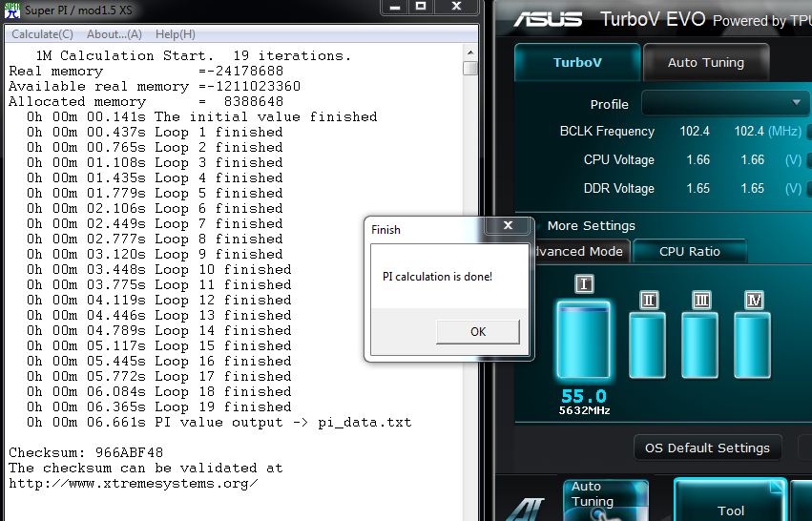
Task: Click the ASUS logo in TurboV EVO
Action: click(548, 20)
